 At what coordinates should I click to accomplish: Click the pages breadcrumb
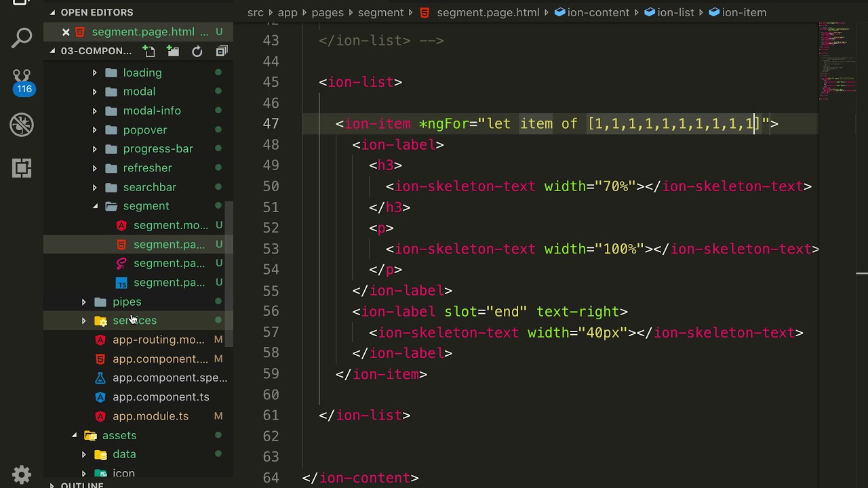[x=328, y=12]
